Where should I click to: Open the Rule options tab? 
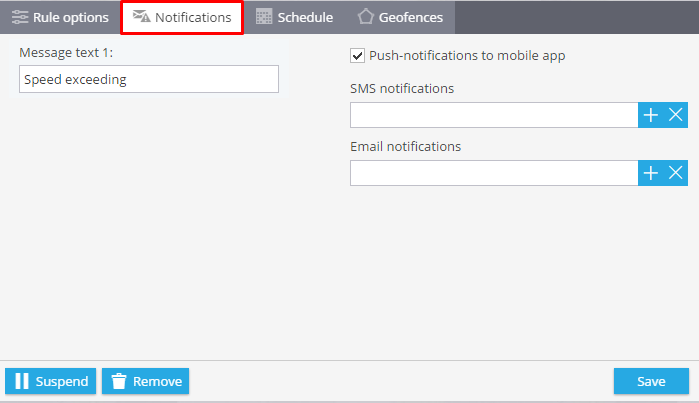coord(60,17)
